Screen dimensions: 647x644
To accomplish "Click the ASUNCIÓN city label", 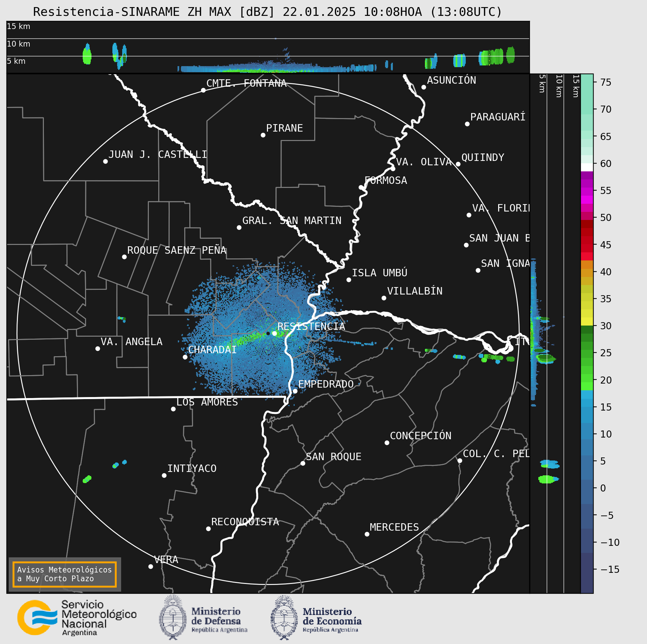I will coord(452,80).
